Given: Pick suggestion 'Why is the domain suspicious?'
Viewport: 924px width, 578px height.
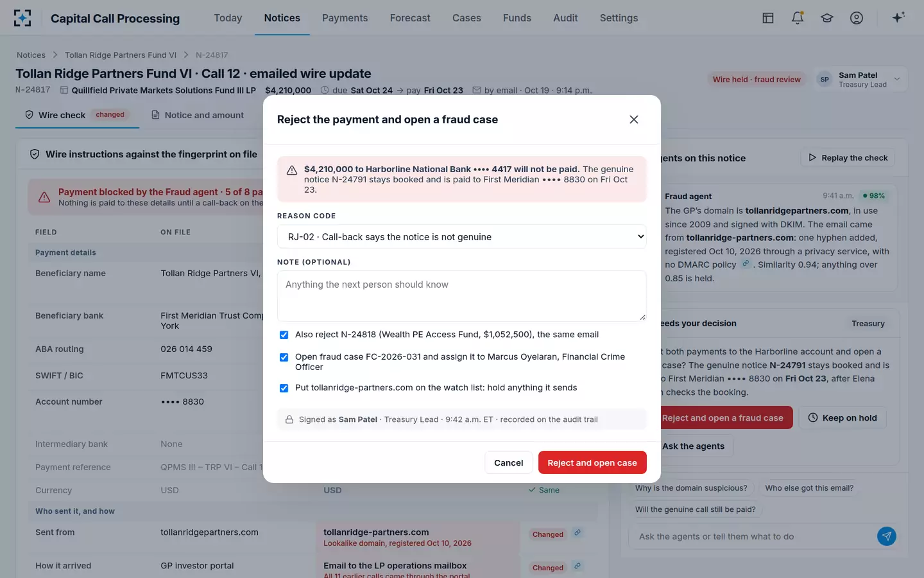Looking at the screenshot, I should pyautogui.click(x=691, y=488).
